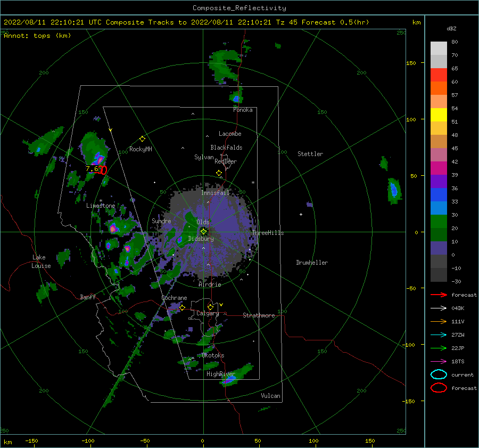Click the Sundre town label
The height and width of the screenshot is (448, 479).
[161, 221]
